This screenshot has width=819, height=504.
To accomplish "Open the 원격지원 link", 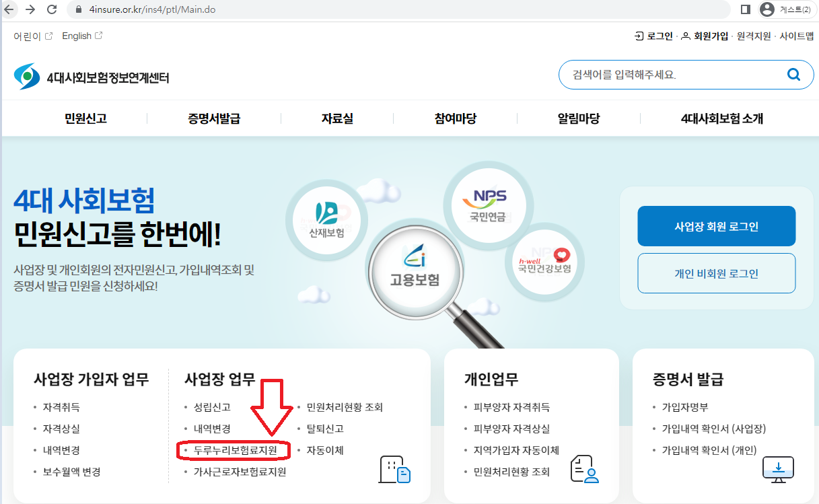I will [754, 36].
